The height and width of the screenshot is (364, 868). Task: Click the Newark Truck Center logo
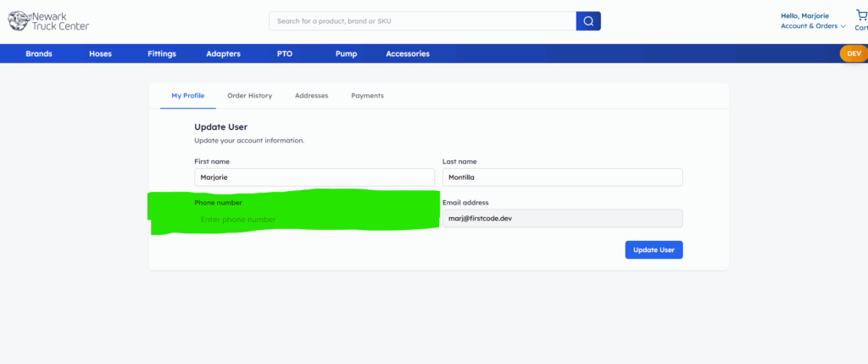48,20
